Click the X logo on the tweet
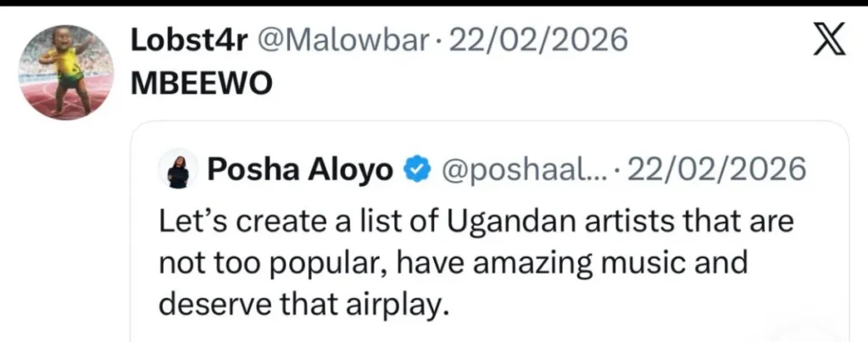This screenshot has height=342, width=868. (829, 39)
